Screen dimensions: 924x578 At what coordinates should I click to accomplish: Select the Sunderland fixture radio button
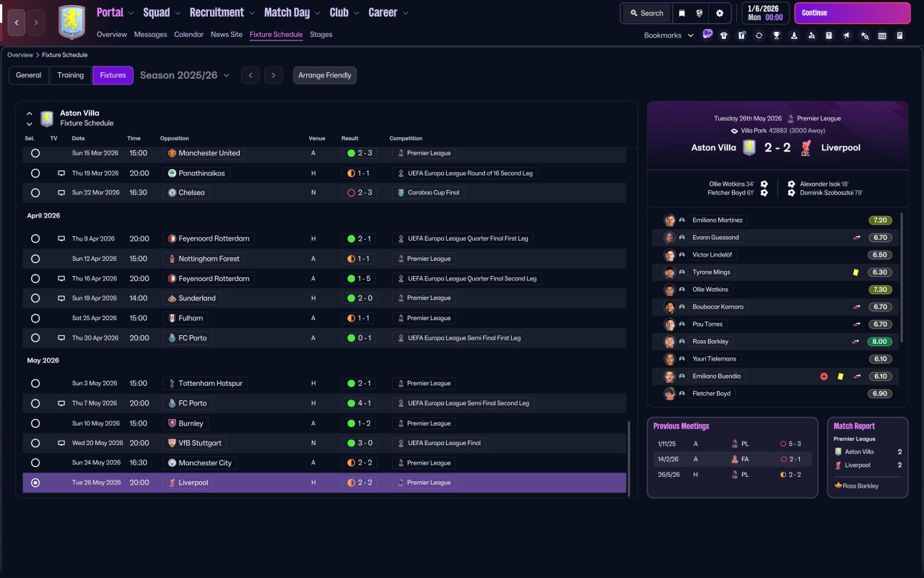point(35,298)
